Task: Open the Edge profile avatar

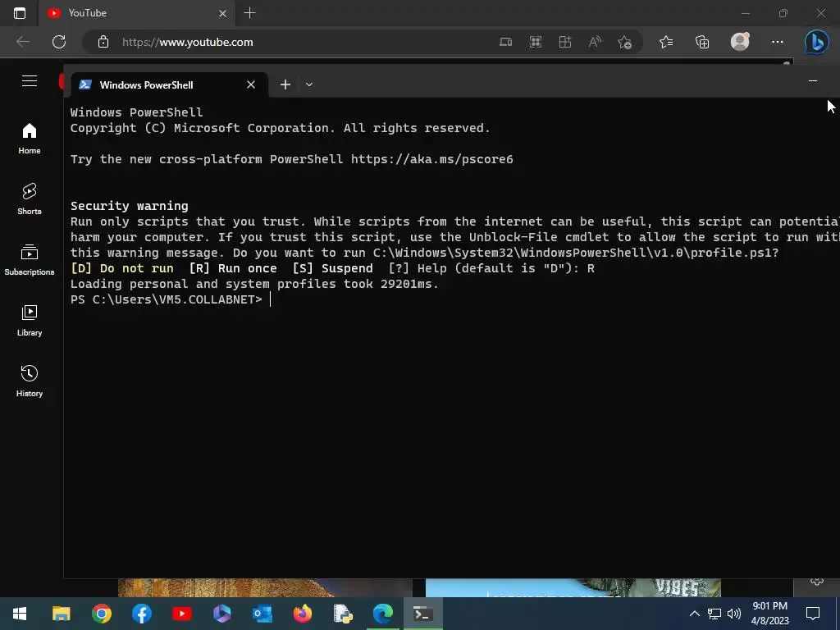Action: coord(740,42)
